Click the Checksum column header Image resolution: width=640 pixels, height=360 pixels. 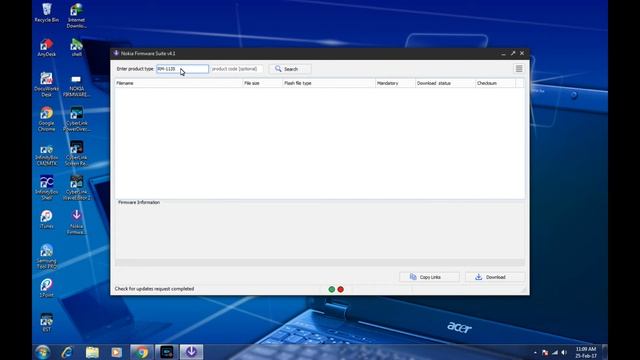(x=496, y=83)
